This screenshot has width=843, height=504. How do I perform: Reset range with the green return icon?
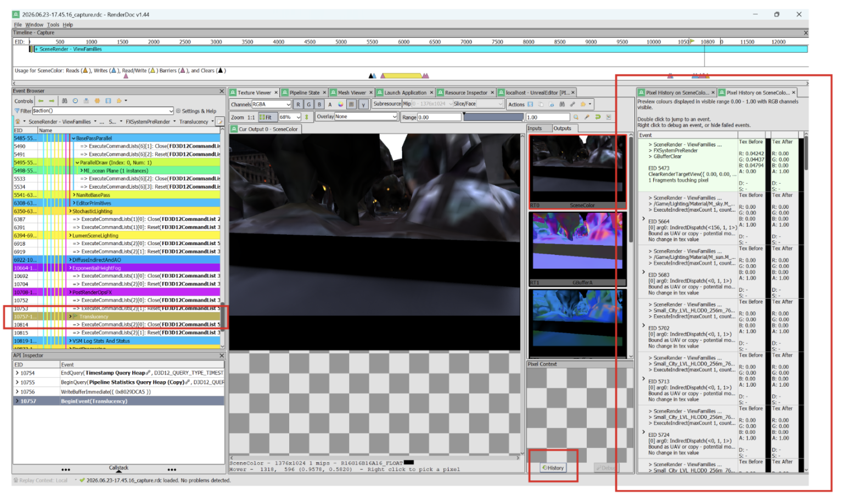(598, 117)
